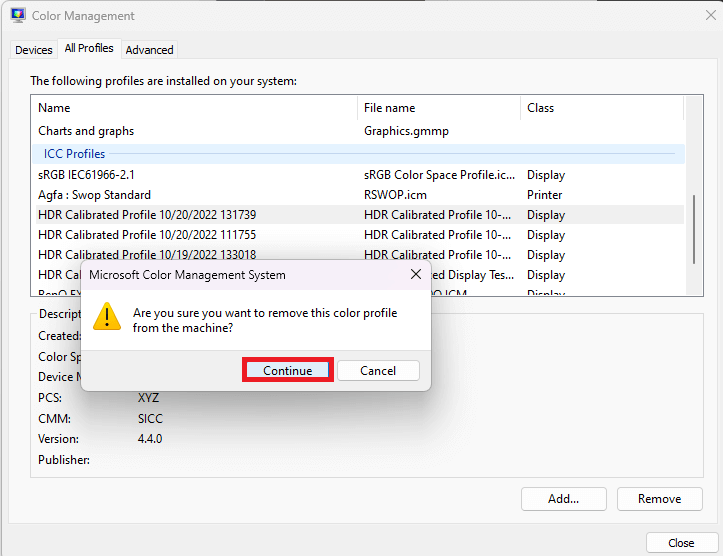Image resolution: width=723 pixels, height=556 pixels.
Task: Sort by the File name column header
Action: click(x=439, y=108)
